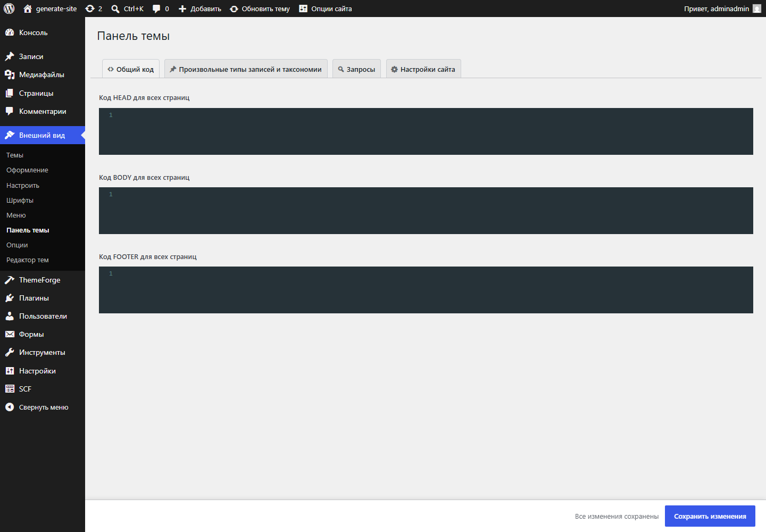Open the Формы menu

43,334
